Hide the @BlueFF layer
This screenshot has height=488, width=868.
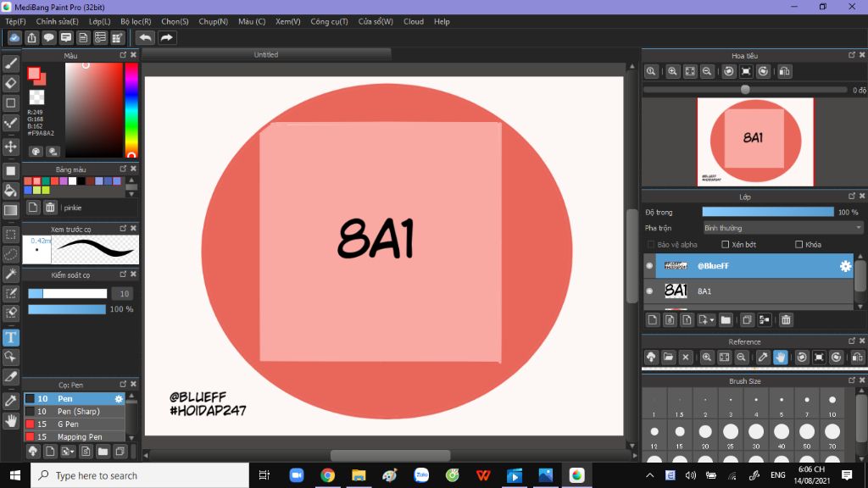click(x=649, y=266)
